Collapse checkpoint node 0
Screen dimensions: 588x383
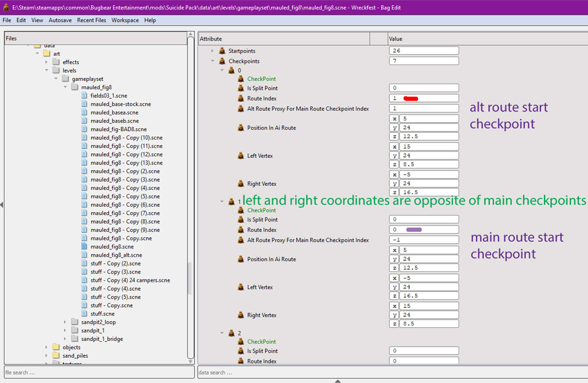222,70
